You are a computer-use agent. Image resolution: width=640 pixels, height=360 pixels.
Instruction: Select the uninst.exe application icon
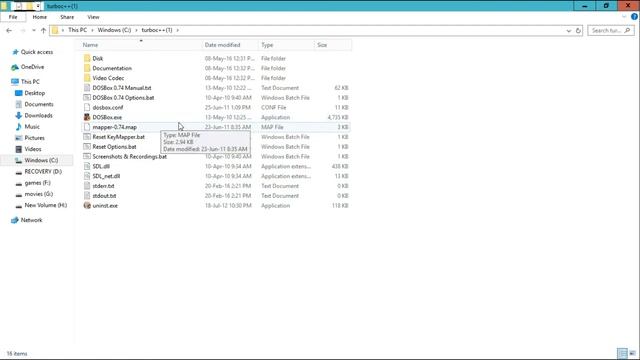[87, 205]
